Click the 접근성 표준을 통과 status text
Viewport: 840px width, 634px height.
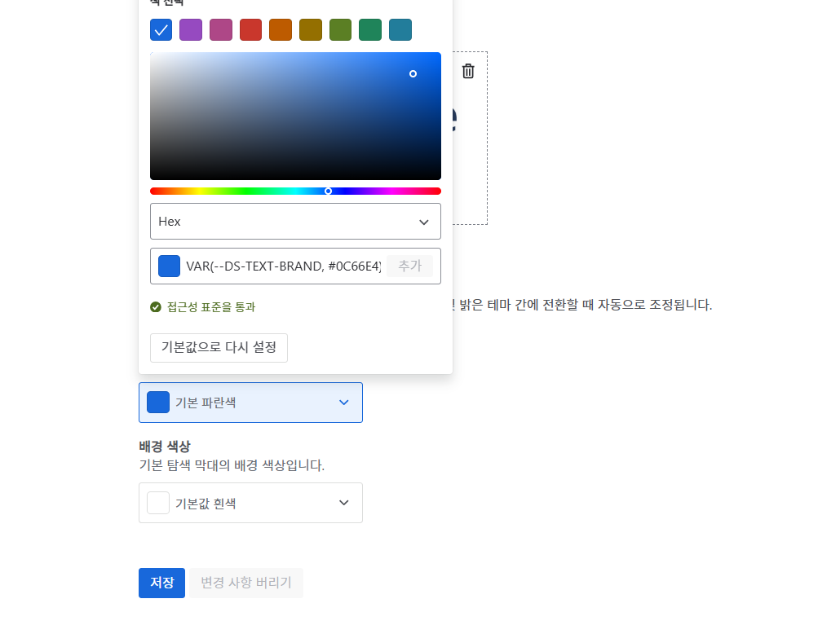211,307
